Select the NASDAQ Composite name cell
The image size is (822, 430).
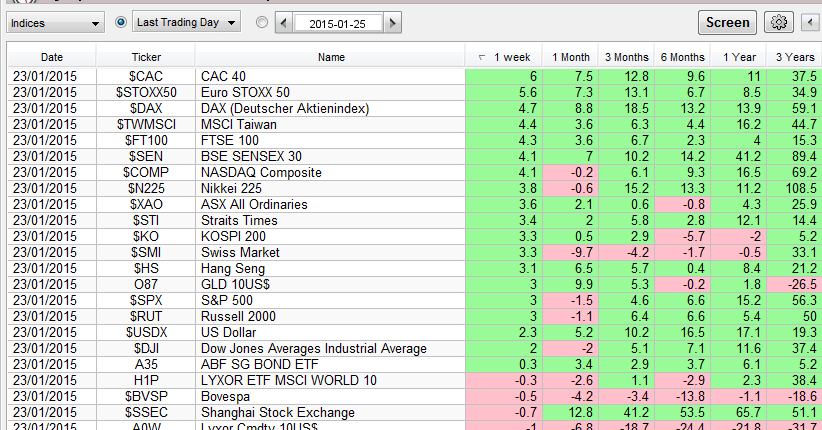pyautogui.click(x=261, y=172)
